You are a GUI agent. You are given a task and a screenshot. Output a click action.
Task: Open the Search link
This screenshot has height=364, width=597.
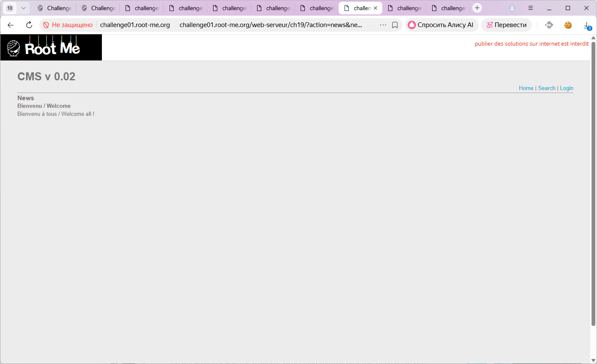546,88
